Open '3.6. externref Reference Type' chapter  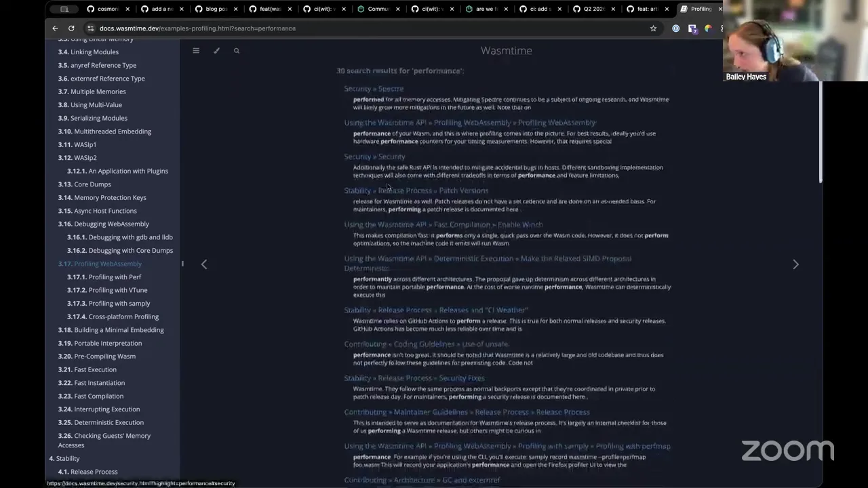point(101,79)
